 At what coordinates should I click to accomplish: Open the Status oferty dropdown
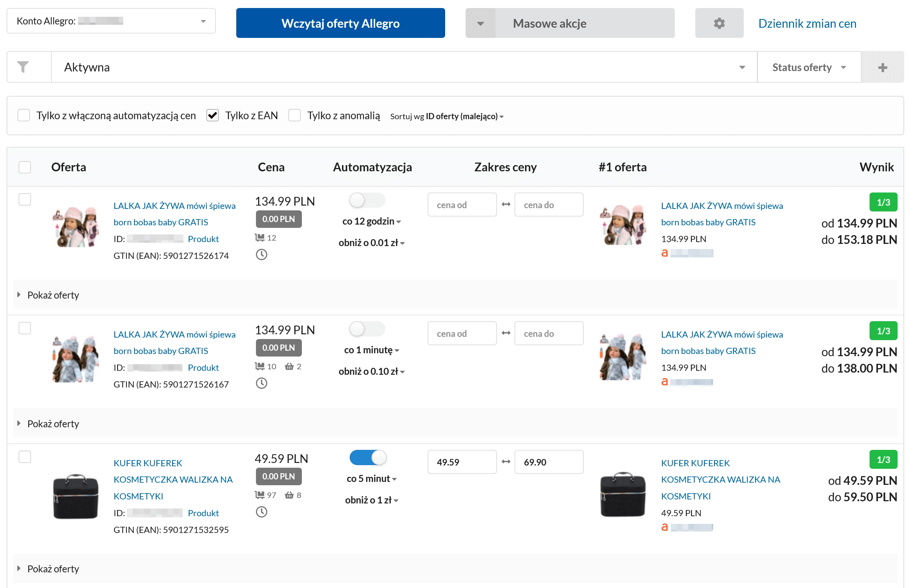click(x=808, y=67)
